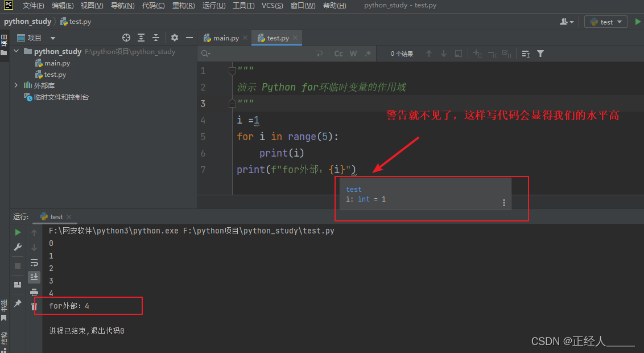
Task: Open project panel gear options
Action: pyautogui.click(x=175, y=38)
